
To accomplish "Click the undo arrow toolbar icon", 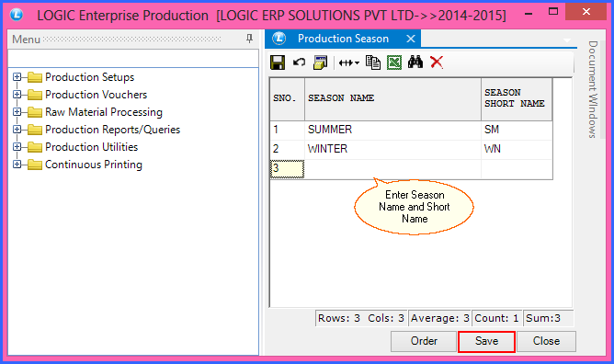I will tap(299, 63).
